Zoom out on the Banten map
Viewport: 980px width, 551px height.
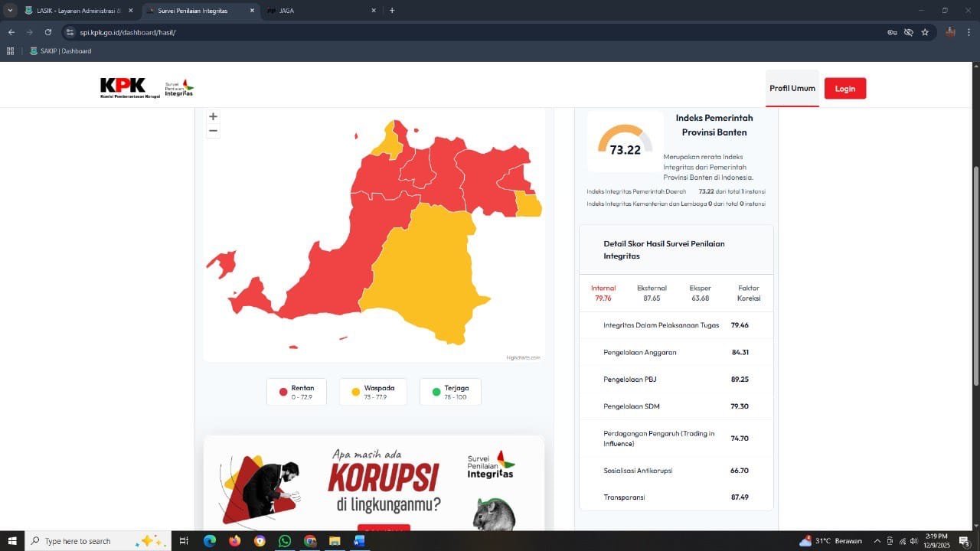pos(213,131)
